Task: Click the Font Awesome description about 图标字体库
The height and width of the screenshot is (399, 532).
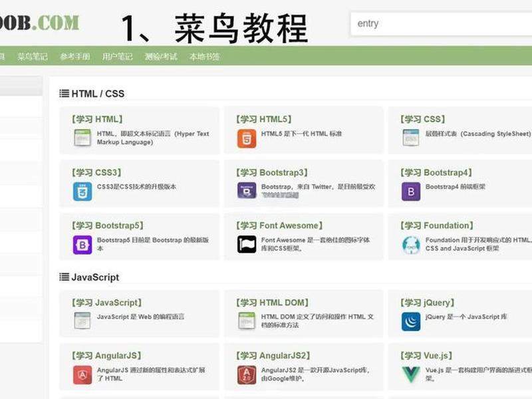Action: (x=315, y=244)
